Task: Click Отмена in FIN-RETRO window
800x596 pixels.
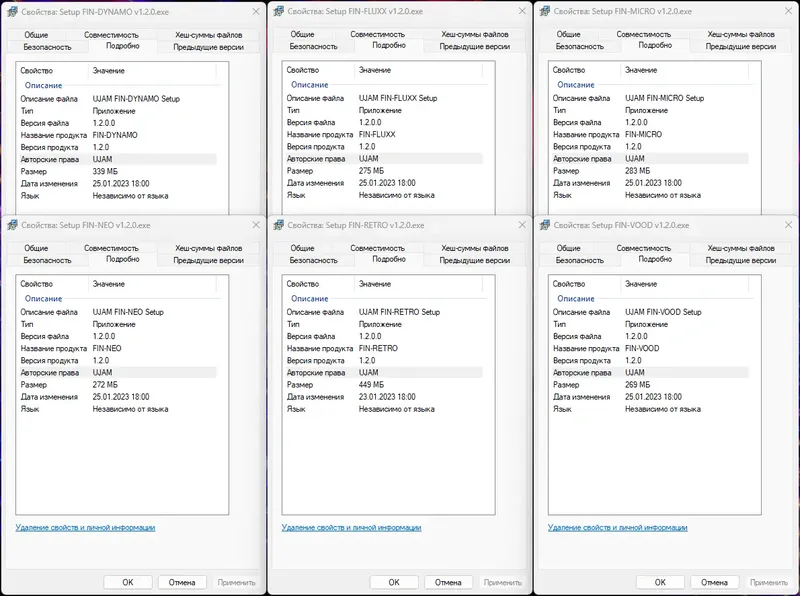Action: tap(448, 582)
